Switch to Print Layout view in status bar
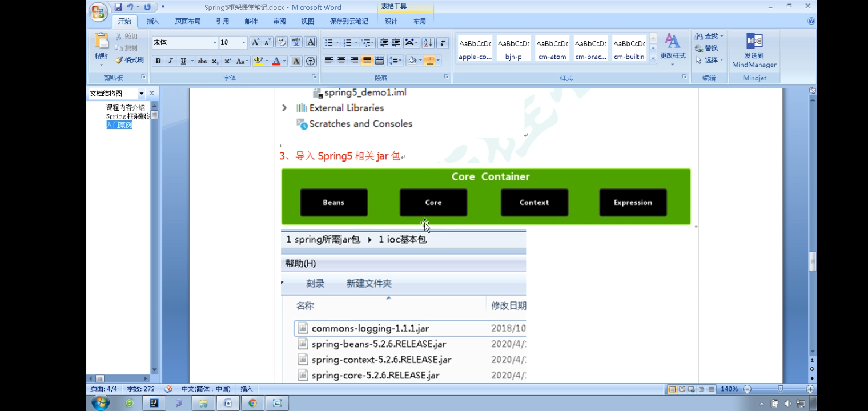868x411 pixels. point(672,389)
